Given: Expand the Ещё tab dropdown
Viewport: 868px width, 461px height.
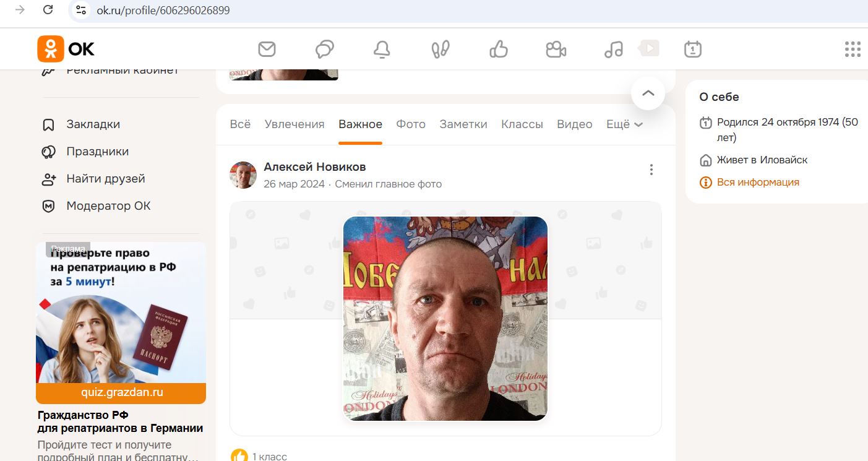Looking at the screenshot, I should tap(624, 124).
